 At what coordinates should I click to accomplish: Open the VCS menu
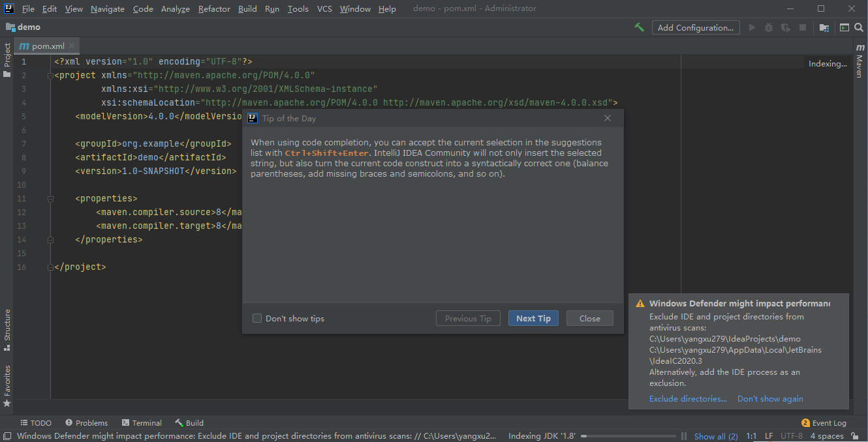324,8
